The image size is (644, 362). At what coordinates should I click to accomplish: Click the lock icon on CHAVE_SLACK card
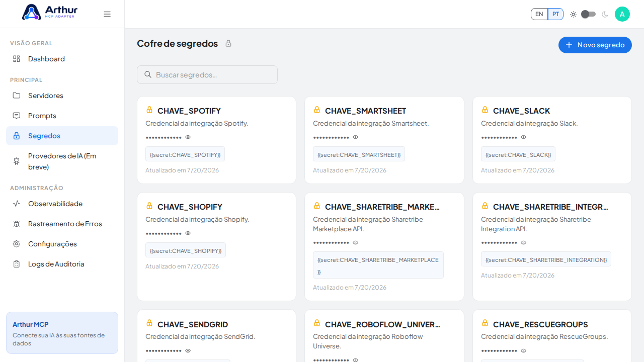click(485, 110)
